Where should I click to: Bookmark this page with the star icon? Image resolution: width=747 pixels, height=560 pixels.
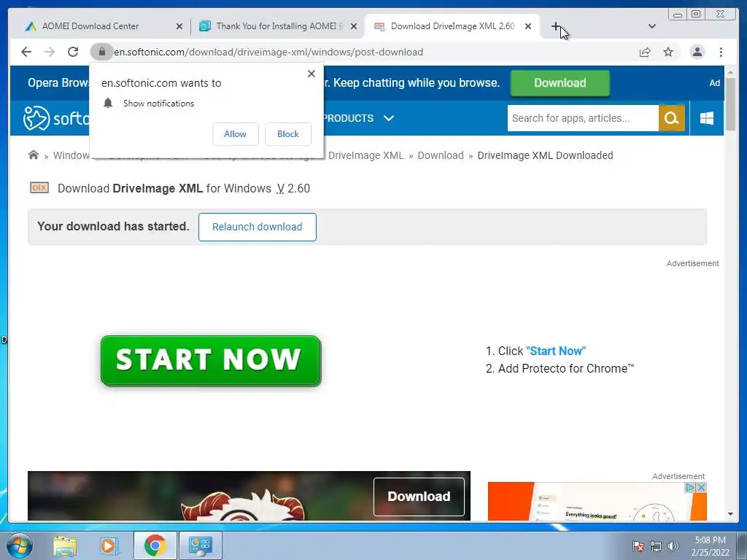[668, 52]
